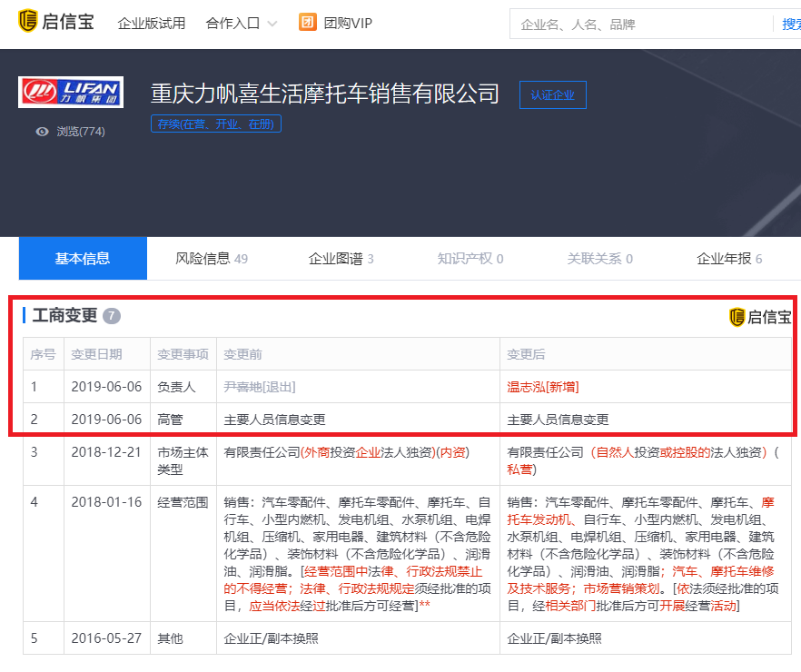This screenshot has height=672, width=801.
Task: Click the 启信宝 logo in header
Action: [55, 22]
